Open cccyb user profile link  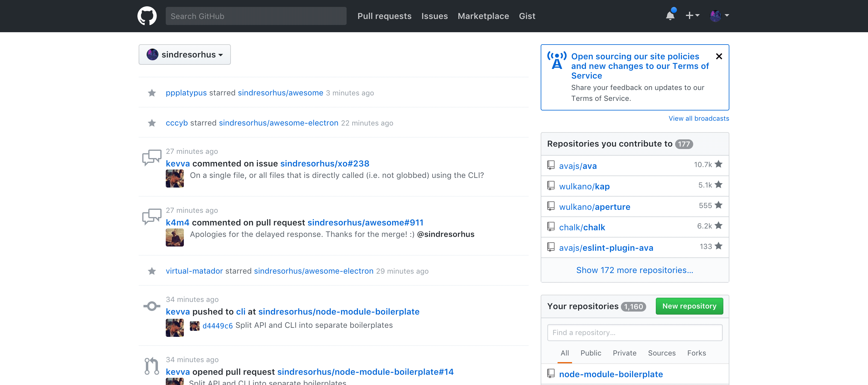tap(177, 123)
